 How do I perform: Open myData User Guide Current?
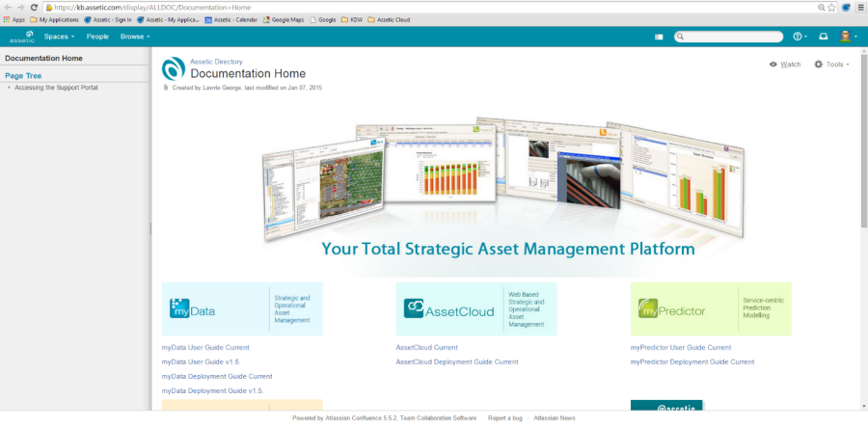[205, 347]
